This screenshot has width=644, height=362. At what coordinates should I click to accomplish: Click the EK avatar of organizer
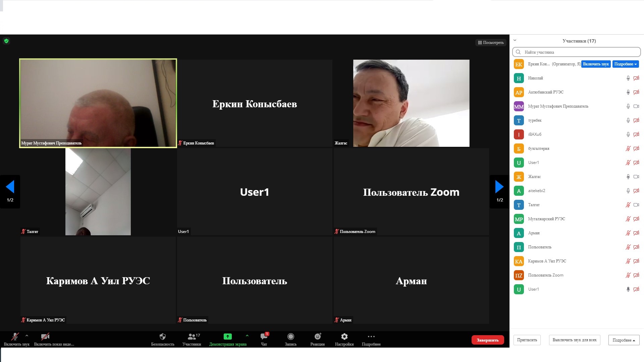[x=519, y=64]
